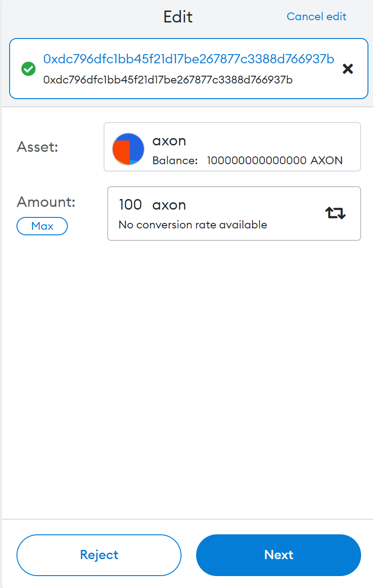Select the blue recipient address text
This screenshot has width=373, height=588.
[x=189, y=59]
